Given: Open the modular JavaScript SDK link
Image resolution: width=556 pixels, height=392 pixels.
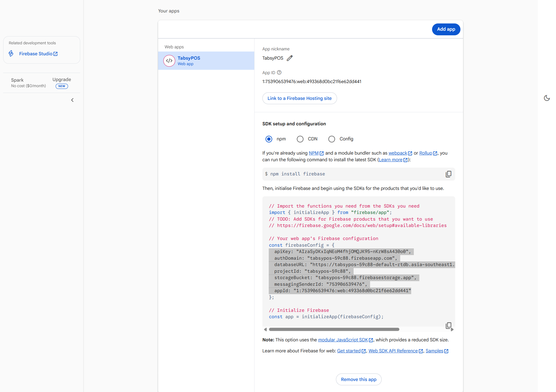Looking at the screenshot, I should click(x=345, y=340).
